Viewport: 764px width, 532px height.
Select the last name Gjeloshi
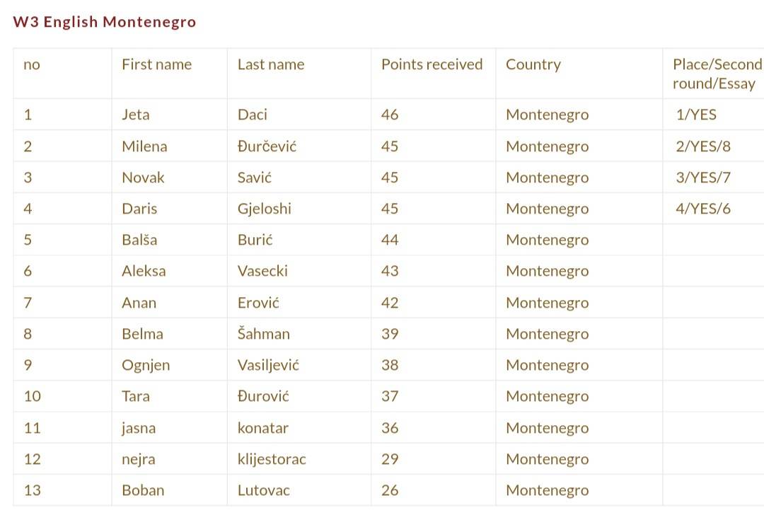pos(264,209)
